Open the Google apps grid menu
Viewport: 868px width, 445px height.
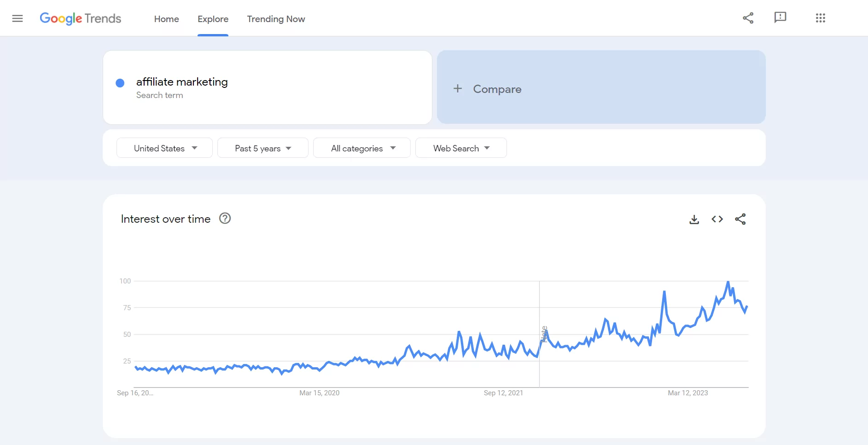point(821,18)
